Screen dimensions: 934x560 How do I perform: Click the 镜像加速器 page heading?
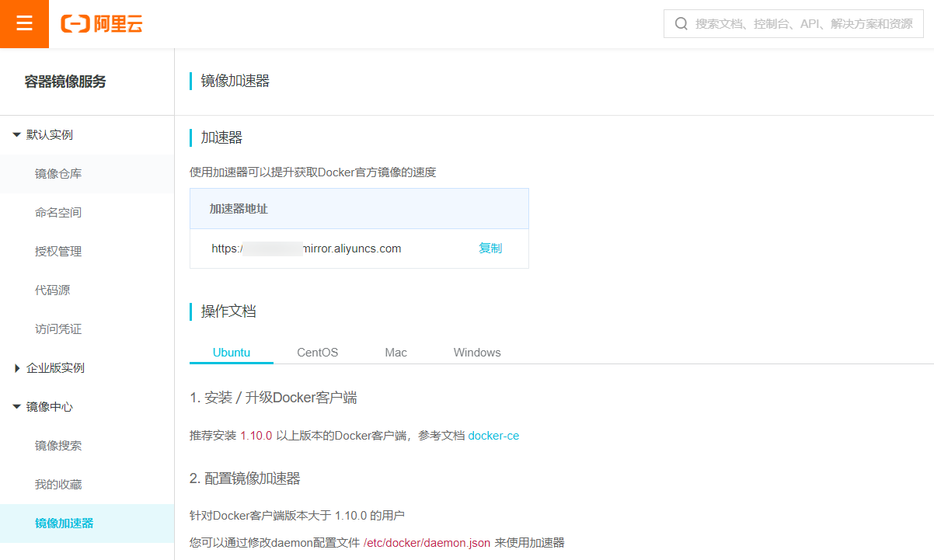[x=235, y=81]
